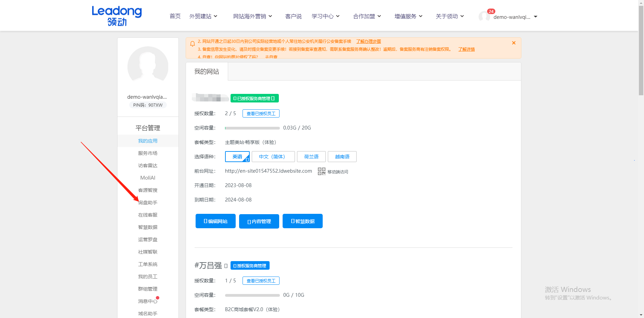644x318 pixels.
Task: Click the user avatar placeholder image
Action: coord(148,65)
